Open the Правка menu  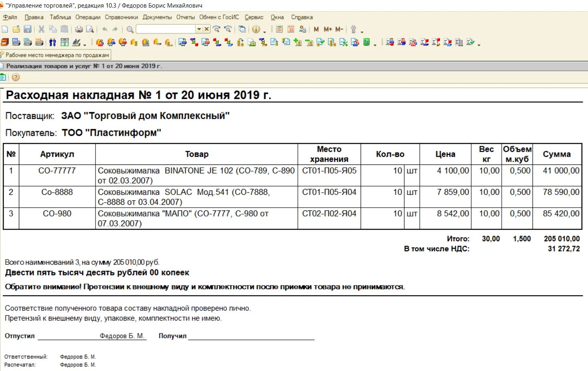click(x=34, y=17)
